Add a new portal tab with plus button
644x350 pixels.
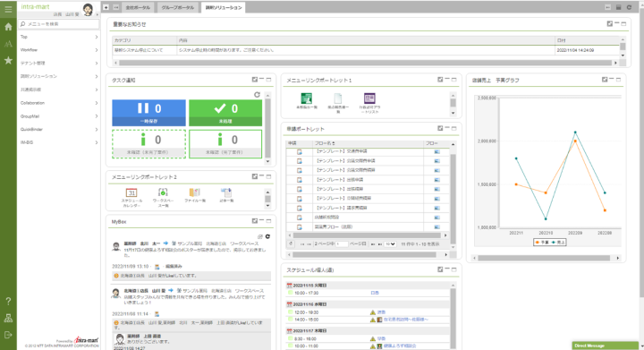(106, 7)
